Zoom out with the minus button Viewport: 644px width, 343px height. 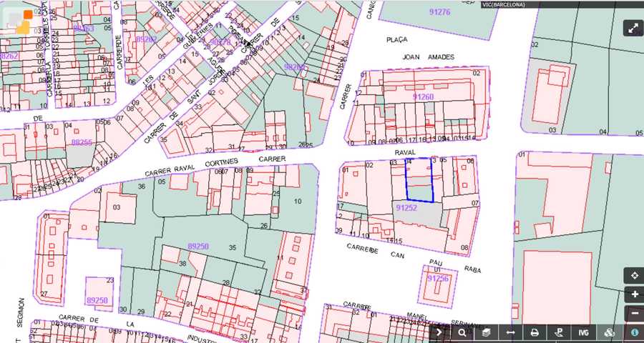635,313
